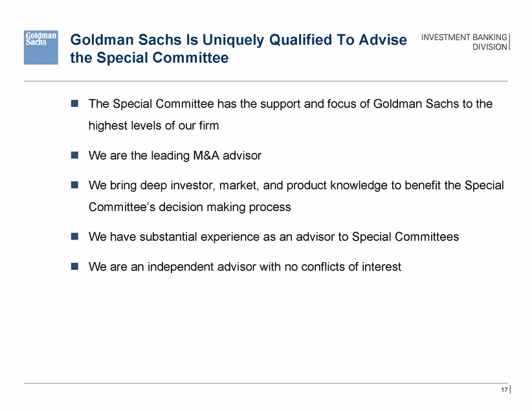Click the horizontal rule under the title
The image size is (532, 411).
coord(265,81)
